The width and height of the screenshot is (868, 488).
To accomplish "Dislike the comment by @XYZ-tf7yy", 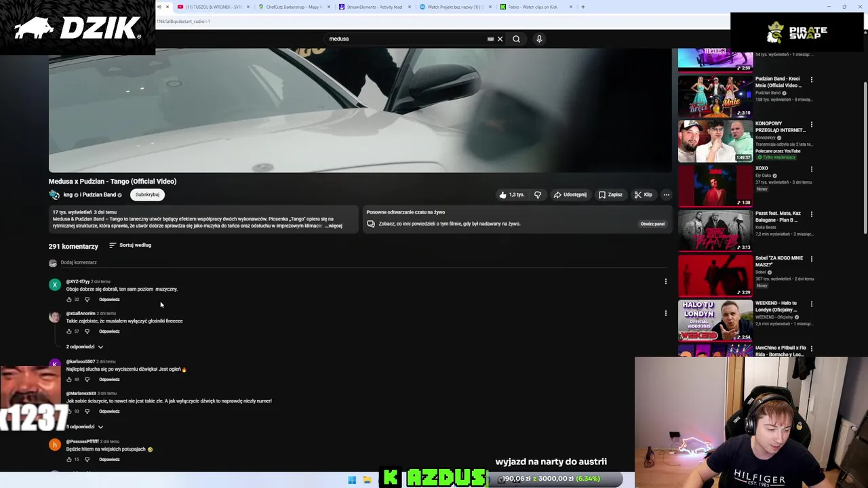I will tap(87, 300).
